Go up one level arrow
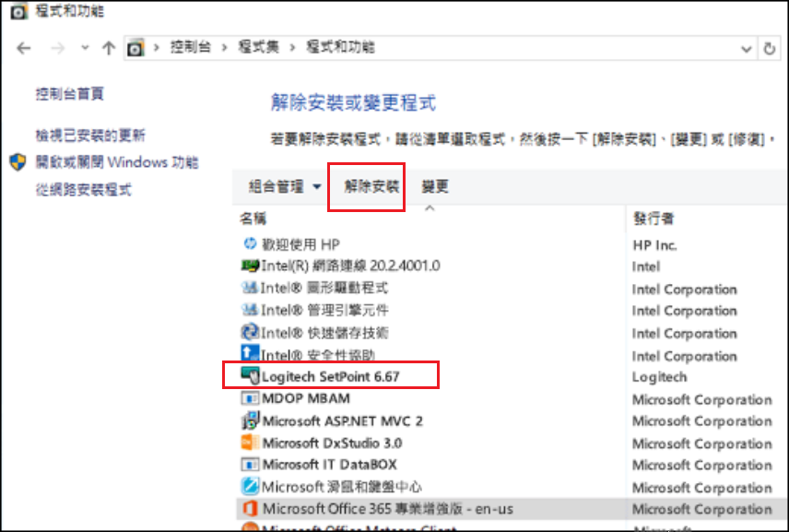Image resolution: width=789 pixels, height=532 pixels. (108, 48)
